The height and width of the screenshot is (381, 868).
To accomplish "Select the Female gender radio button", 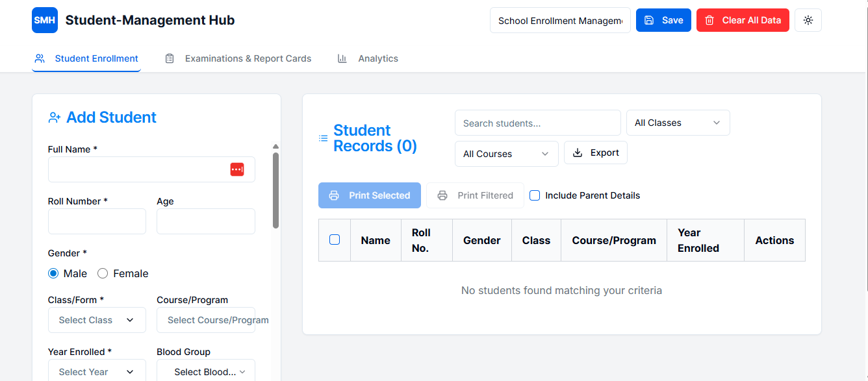I will (x=103, y=273).
